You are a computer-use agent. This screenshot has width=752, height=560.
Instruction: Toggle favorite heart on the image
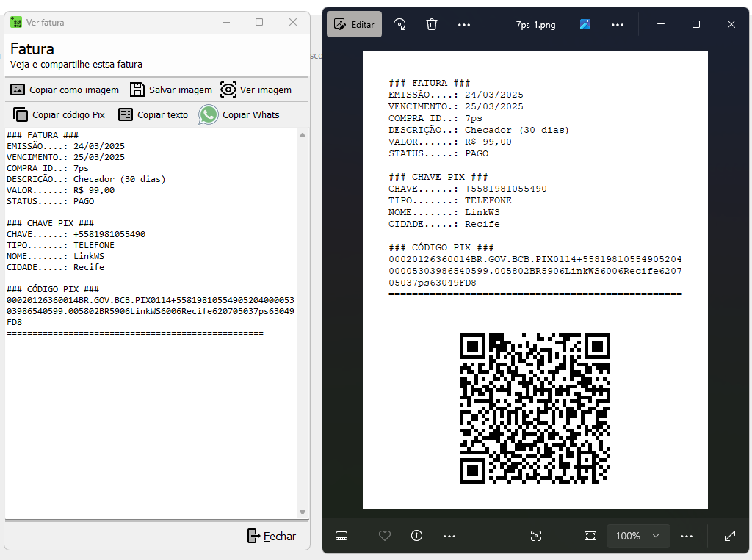point(385,536)
